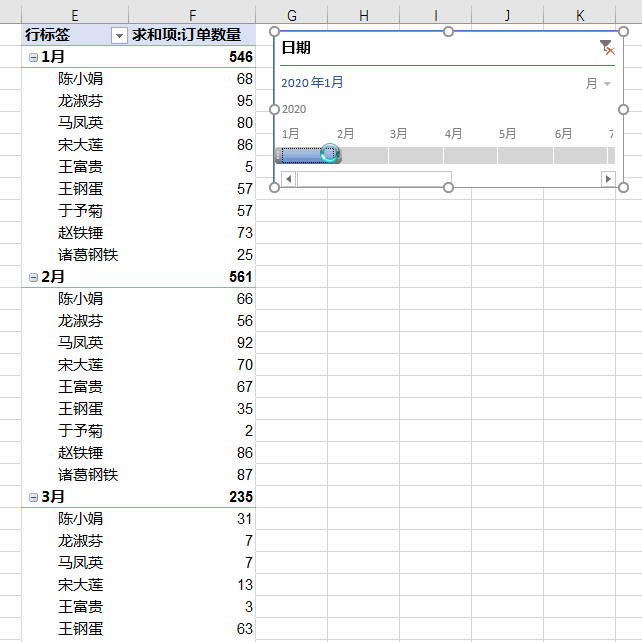
Task: Select column I header
Action: click(x=436, y=15)
